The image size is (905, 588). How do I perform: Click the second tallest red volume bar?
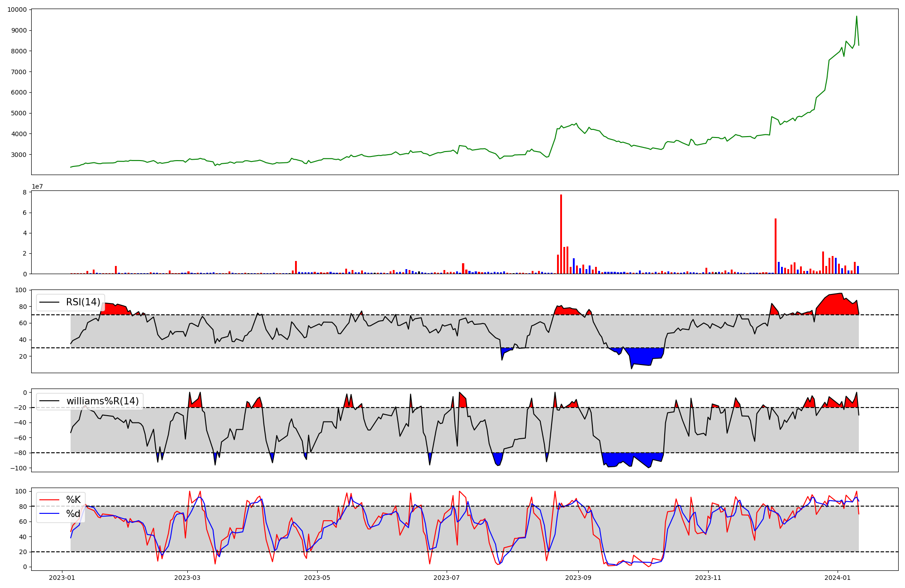pos(776,247)
